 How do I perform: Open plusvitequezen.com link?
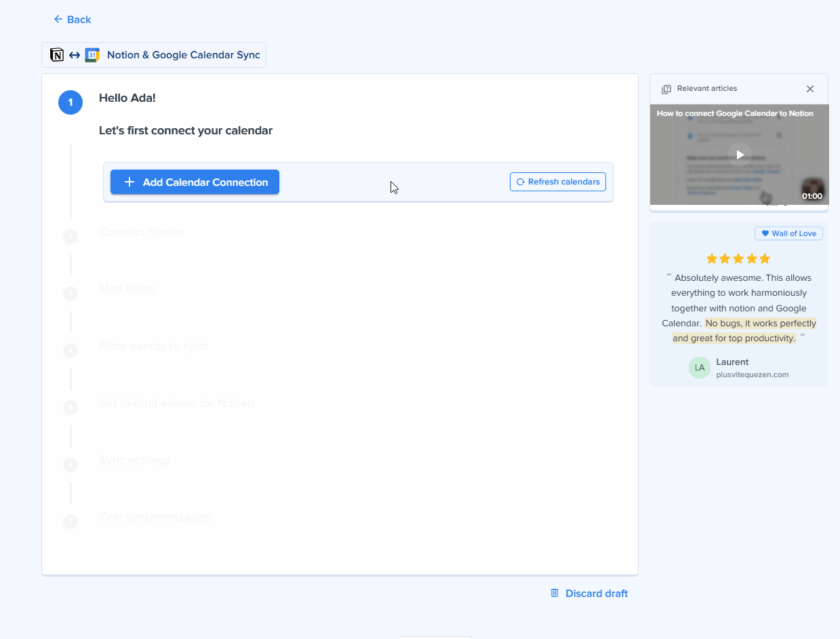tap(752, 374)
